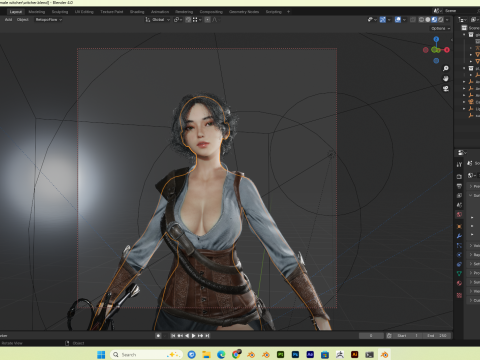Select rendered viewport shading
Viewport: 480px width, 360px height.
(x=440, y=20)
